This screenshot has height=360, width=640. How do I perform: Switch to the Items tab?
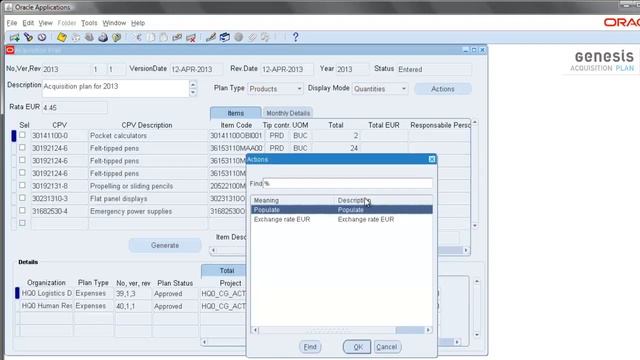pyautogui.click(x=236, y=113)
